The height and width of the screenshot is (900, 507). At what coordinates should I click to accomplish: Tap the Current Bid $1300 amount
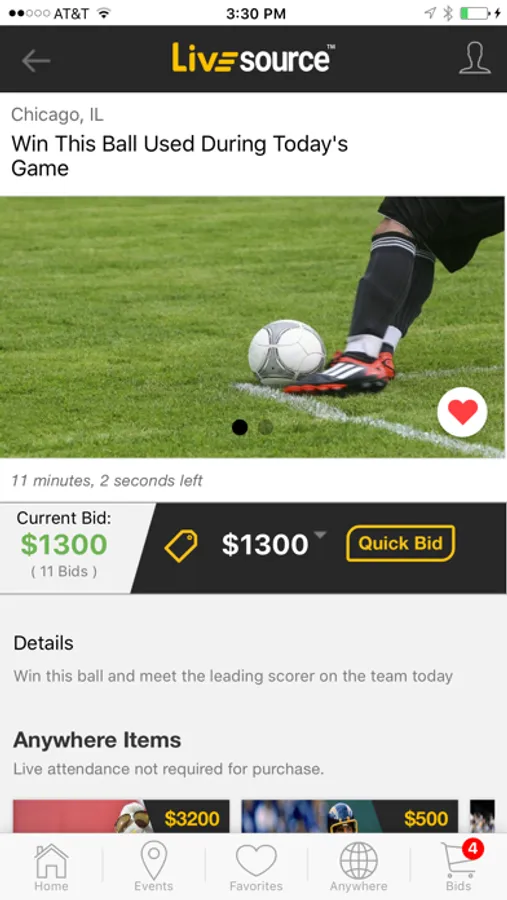[64, 544]
